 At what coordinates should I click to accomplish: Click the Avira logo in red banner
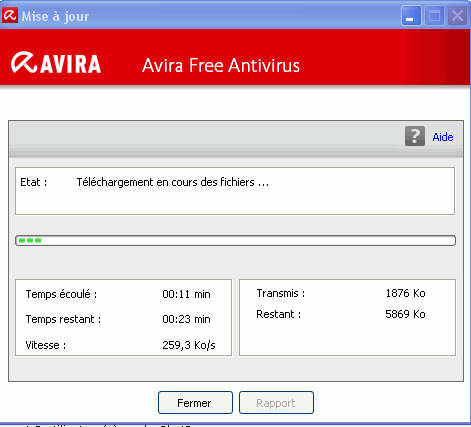tap(56, 63)
